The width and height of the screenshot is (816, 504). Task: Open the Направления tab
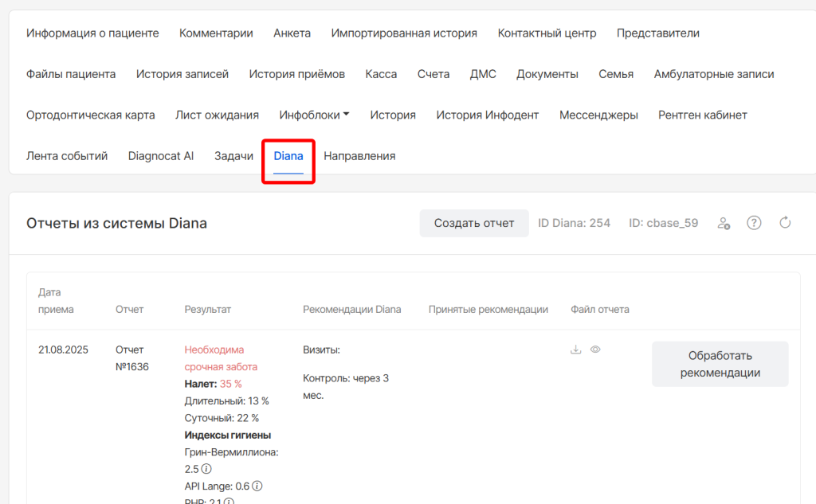tap(359, 156)
